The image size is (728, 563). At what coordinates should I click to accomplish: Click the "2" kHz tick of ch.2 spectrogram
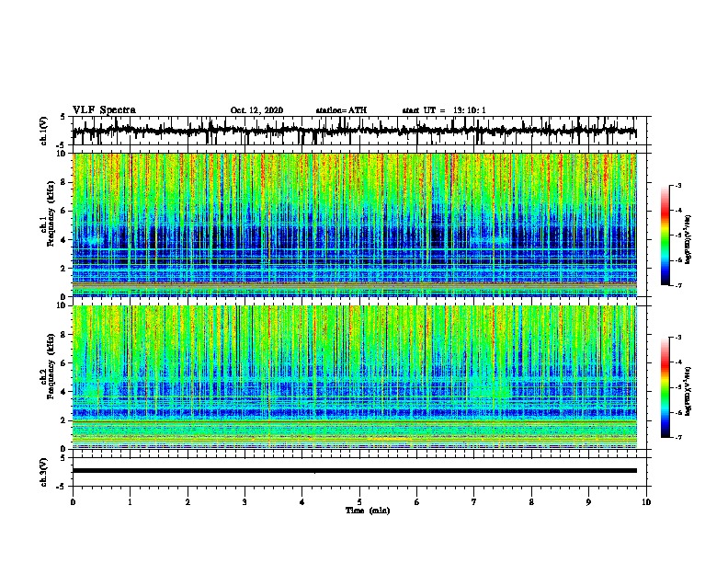coord(63,420)
